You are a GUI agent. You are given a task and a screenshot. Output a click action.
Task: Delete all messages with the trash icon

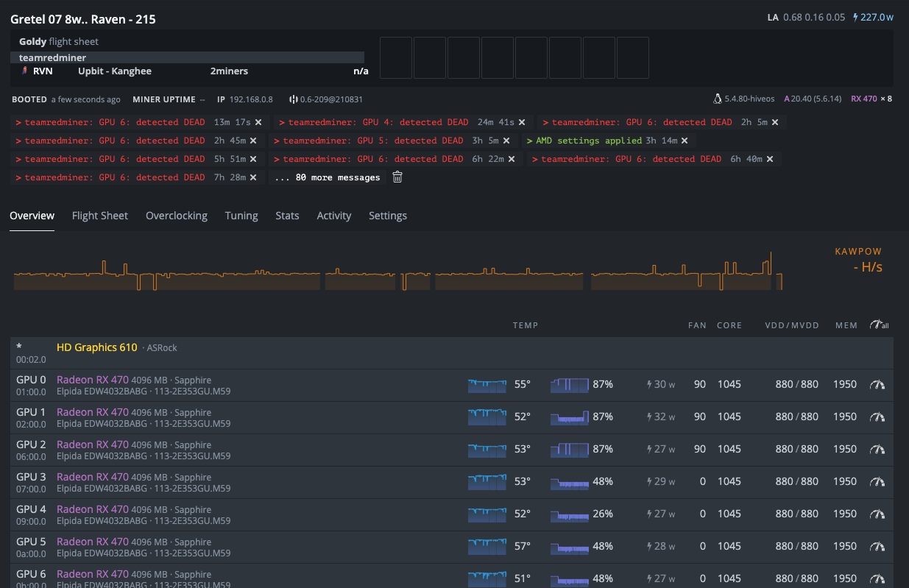[x=397, y=177]
